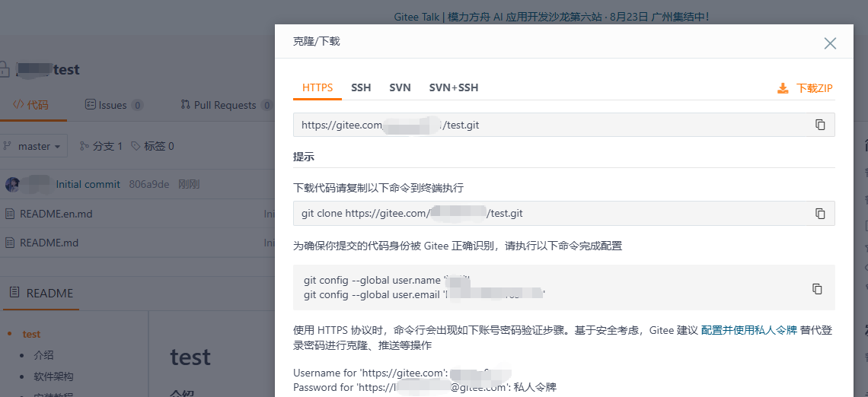Screen dimensions: 868x397
Task: Open the 代码 tab
Action: click(31, 105)
